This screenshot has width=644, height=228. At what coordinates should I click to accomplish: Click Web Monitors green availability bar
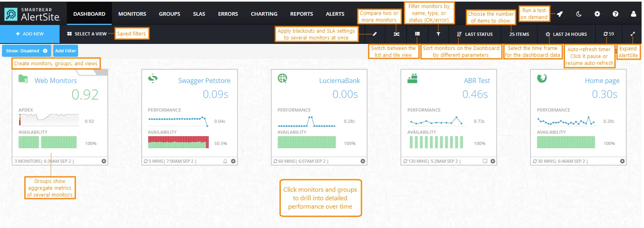point(47,142)
